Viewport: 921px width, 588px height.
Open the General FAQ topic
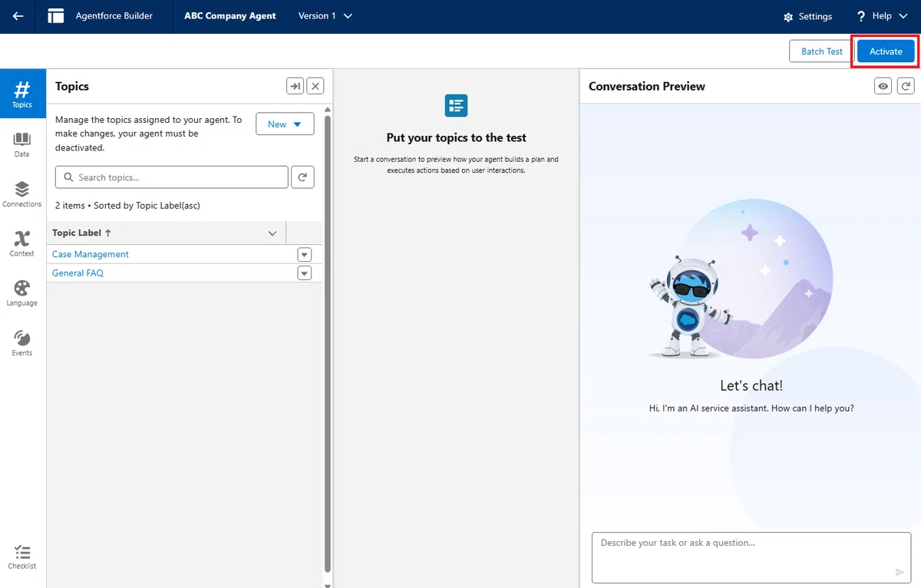click(78, 273)
